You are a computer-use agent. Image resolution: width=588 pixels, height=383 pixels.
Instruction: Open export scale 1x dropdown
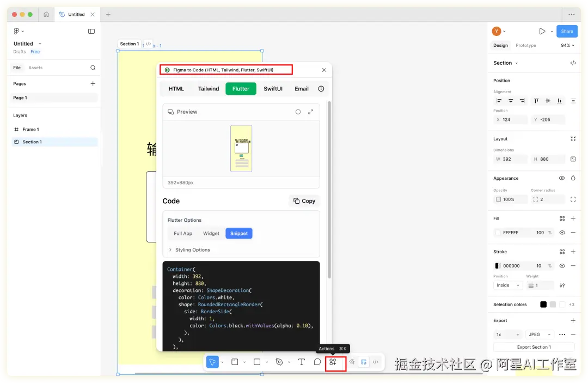[x=508, y=335]
